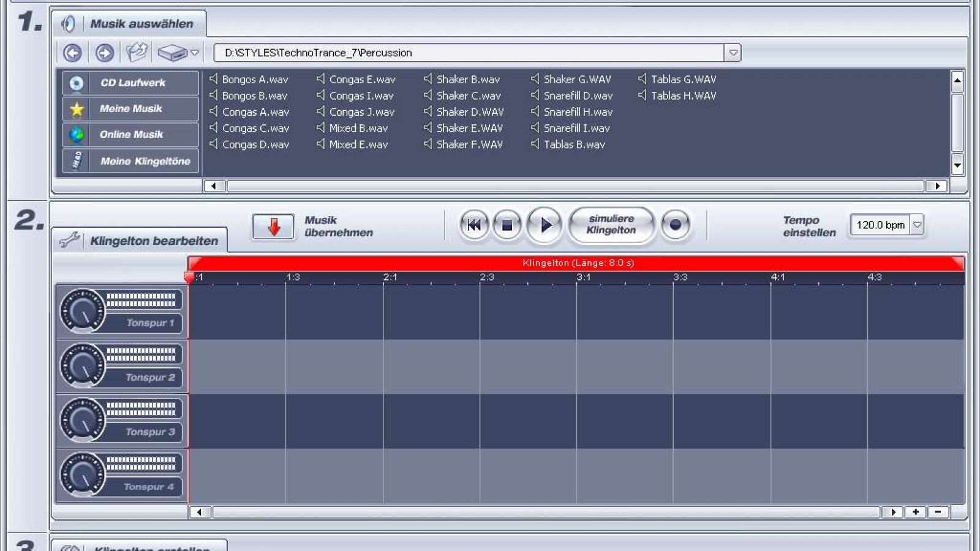Select Meine Klingeltöne category
The height and width of the screenshot is (551, 980).
point(130,161)
